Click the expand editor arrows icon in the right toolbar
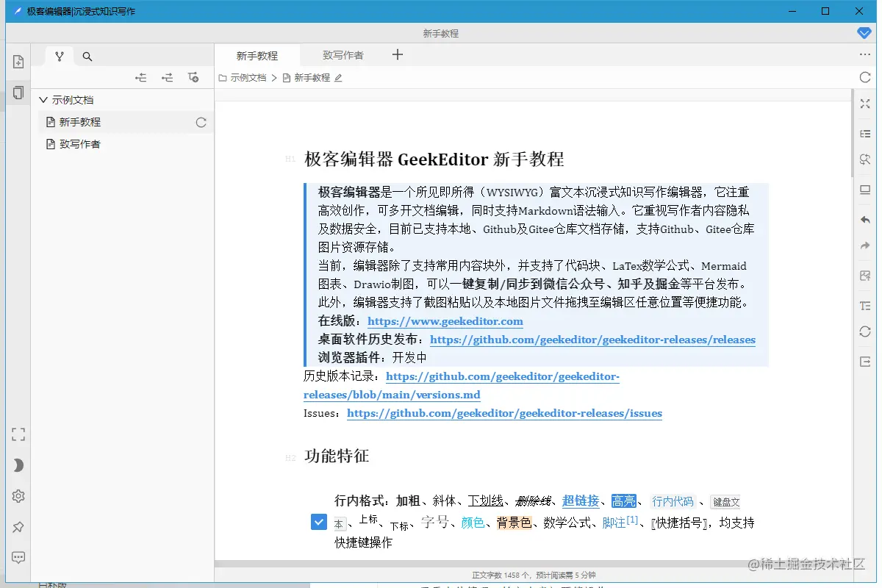The image size is (882, 588). [x=865, y=104]
